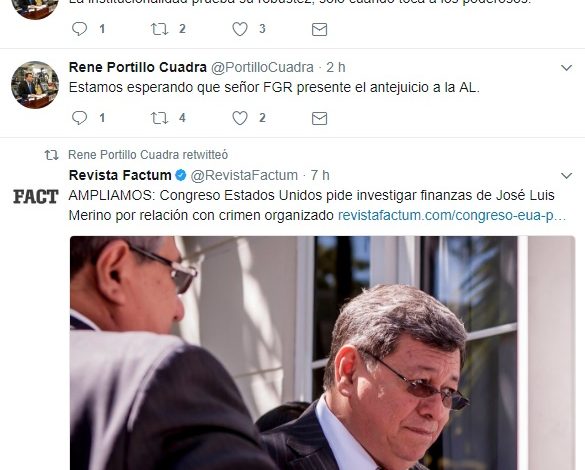Open Revista Factum profile name

[120, 175]
